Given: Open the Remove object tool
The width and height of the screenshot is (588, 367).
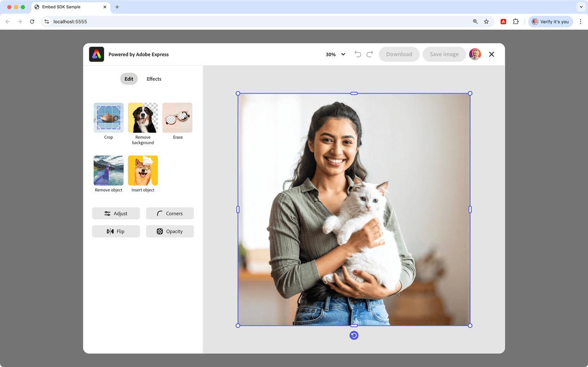Looking at the screenshot, I should tap(108, 170).
